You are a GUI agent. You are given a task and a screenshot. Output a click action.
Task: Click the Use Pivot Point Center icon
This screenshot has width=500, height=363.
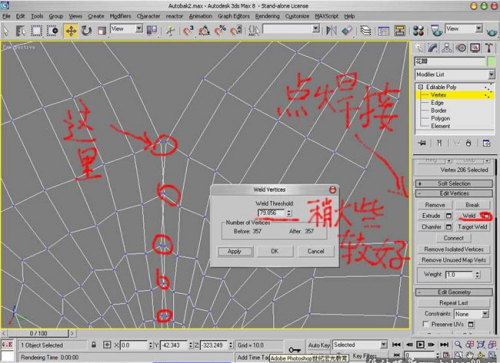coord(152,31)
